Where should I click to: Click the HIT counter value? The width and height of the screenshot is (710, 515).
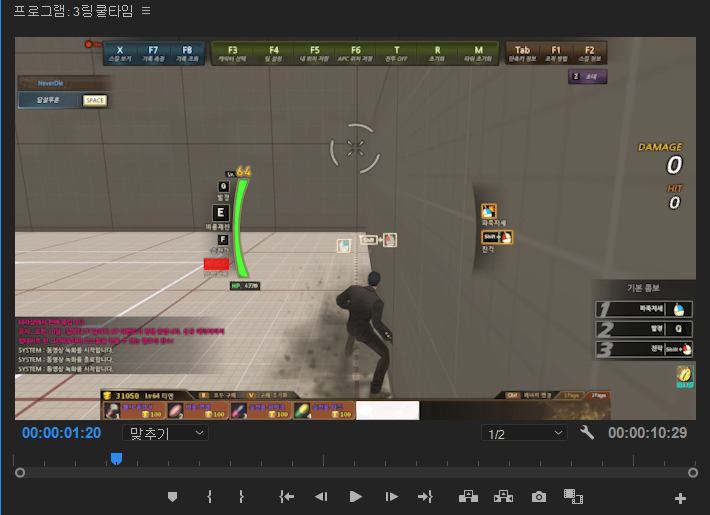674,202
